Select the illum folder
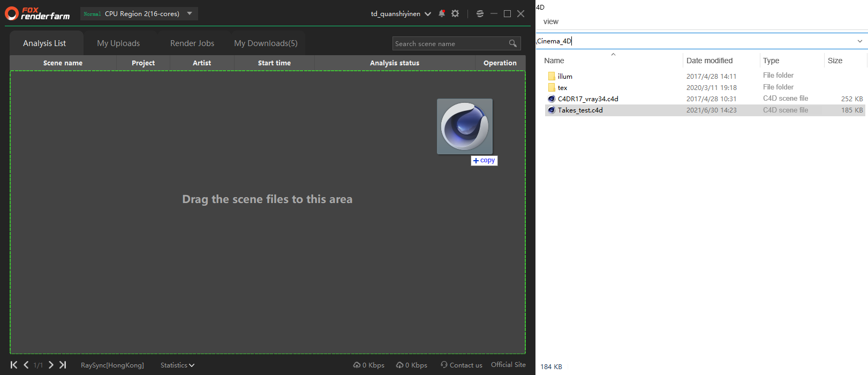The image size is (868, 375). (565, 76)
